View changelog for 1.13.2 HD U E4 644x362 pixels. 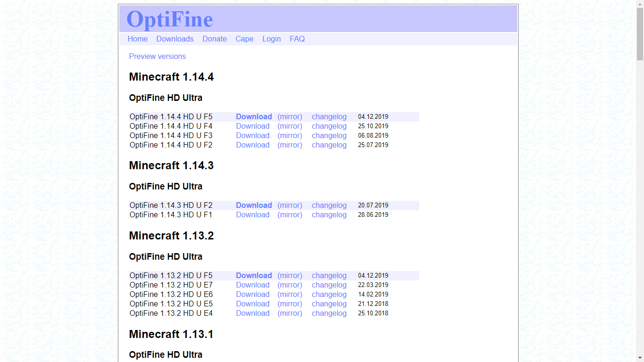pos(329,313)
